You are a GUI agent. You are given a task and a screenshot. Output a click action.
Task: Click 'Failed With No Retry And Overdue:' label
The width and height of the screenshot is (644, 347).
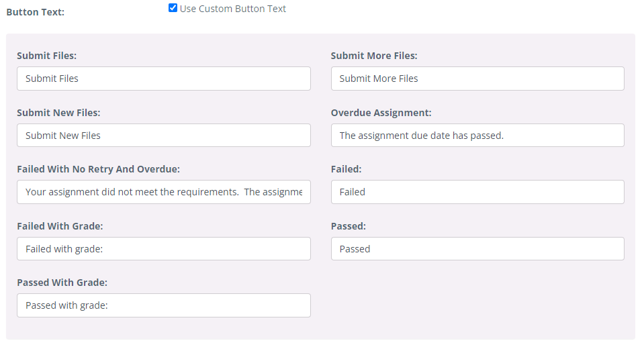[99, 168]
